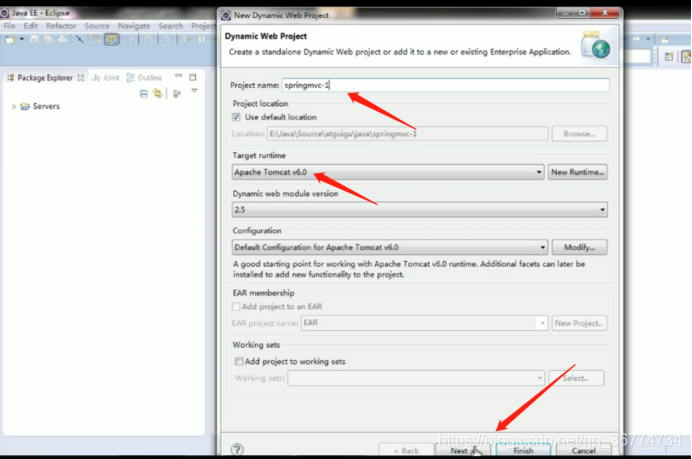Open the Search menu in Eclipse
The image size is (692, 459).
click(170, 26)
